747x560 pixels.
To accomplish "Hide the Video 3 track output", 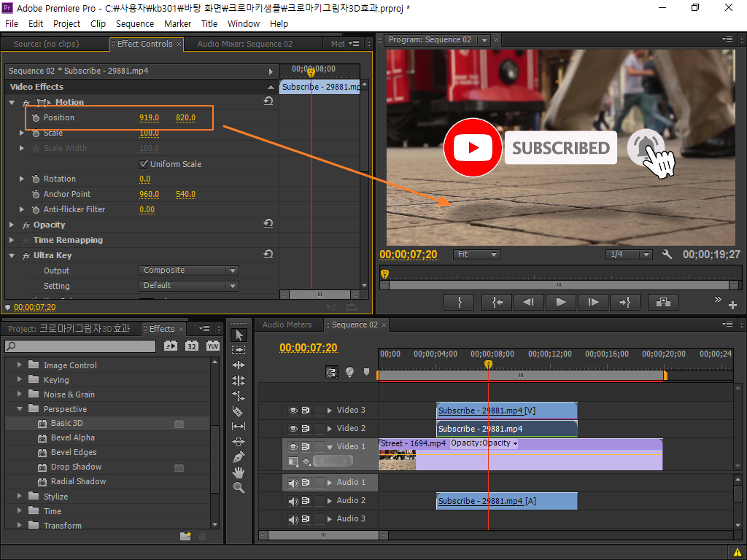I will (x=293, y=410).
